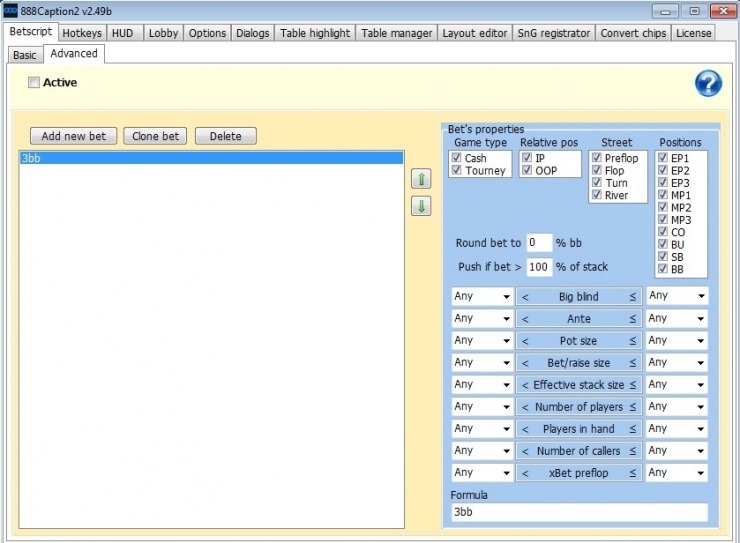740x543 pixels.
Task: Click the Delete bet button
Action: (x=226, y=136)
